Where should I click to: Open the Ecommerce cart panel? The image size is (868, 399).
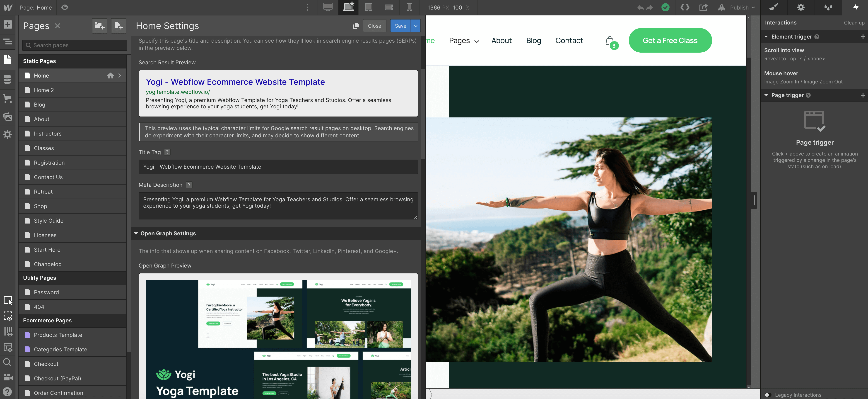coord(7,98)
